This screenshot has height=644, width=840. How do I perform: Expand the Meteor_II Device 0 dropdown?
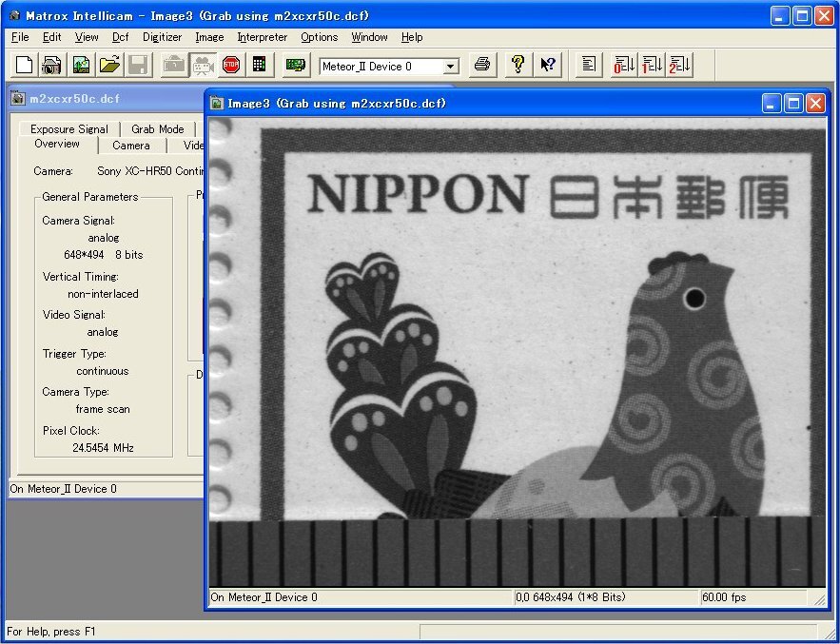[x=451, y=67]
